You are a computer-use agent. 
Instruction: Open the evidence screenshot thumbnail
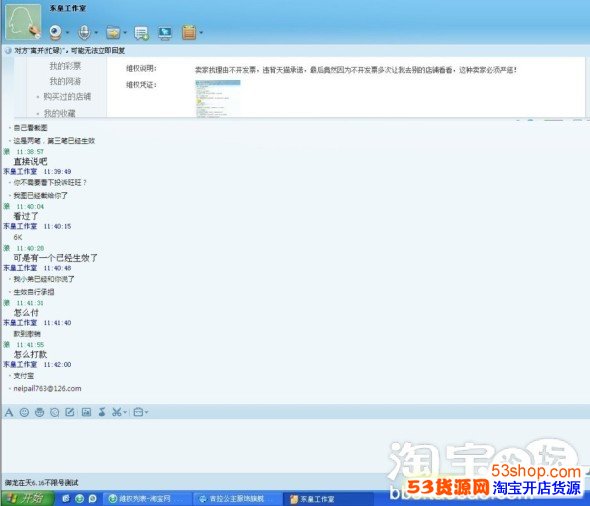point(217,99)
